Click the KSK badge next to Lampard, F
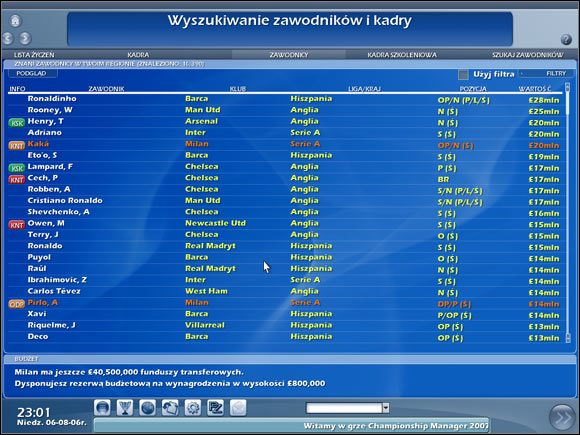Viewport: 580px width, 435px height. 17,168
